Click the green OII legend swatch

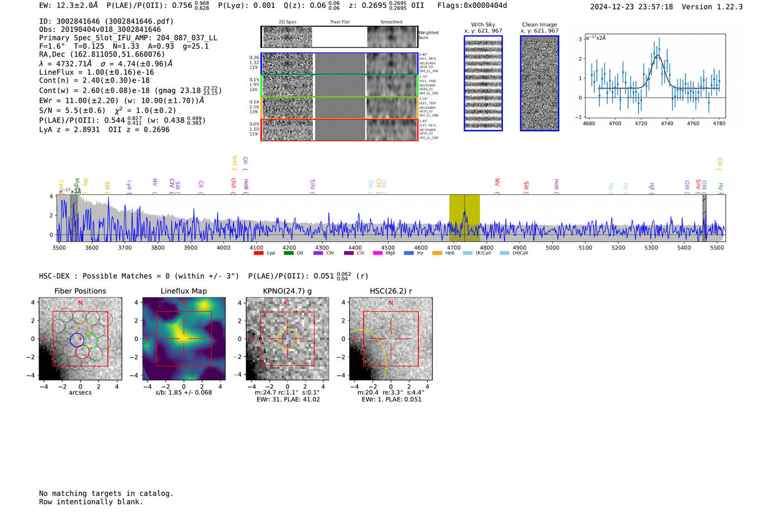tap(289, 253)
